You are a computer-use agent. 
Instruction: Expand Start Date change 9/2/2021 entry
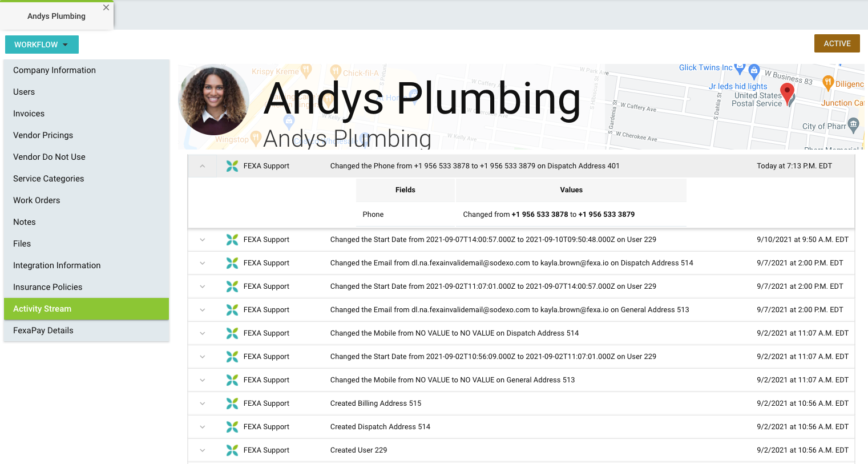tap(203, 357)
